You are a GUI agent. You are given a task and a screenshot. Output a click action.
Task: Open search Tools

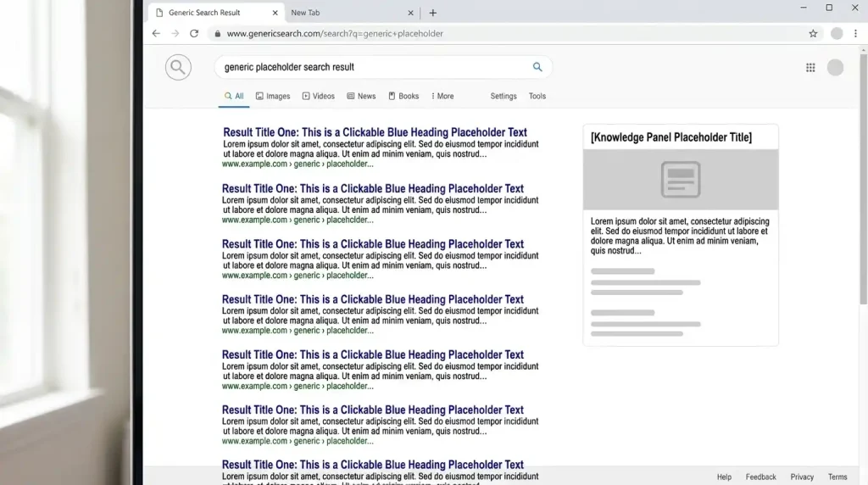coord(537,97)
